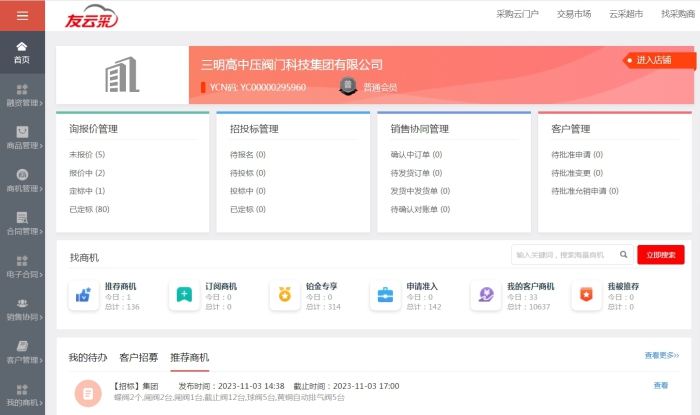This screenshot has height=415, width=700.
Task: Click the search magnifier icon
Action: [x=624, y=255]
